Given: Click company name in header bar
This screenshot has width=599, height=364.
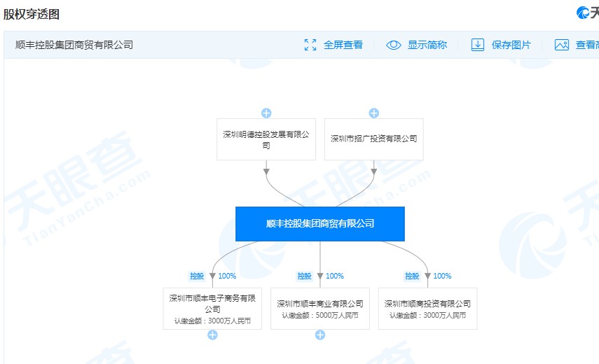Looking at the screenshot, I should pos(74,45).
